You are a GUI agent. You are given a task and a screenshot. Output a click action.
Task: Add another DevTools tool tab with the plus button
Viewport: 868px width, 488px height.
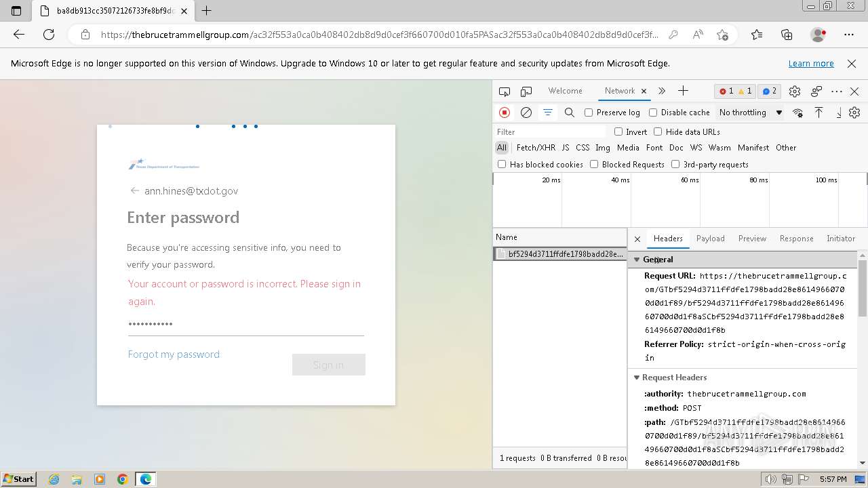[x=683, y=91]
